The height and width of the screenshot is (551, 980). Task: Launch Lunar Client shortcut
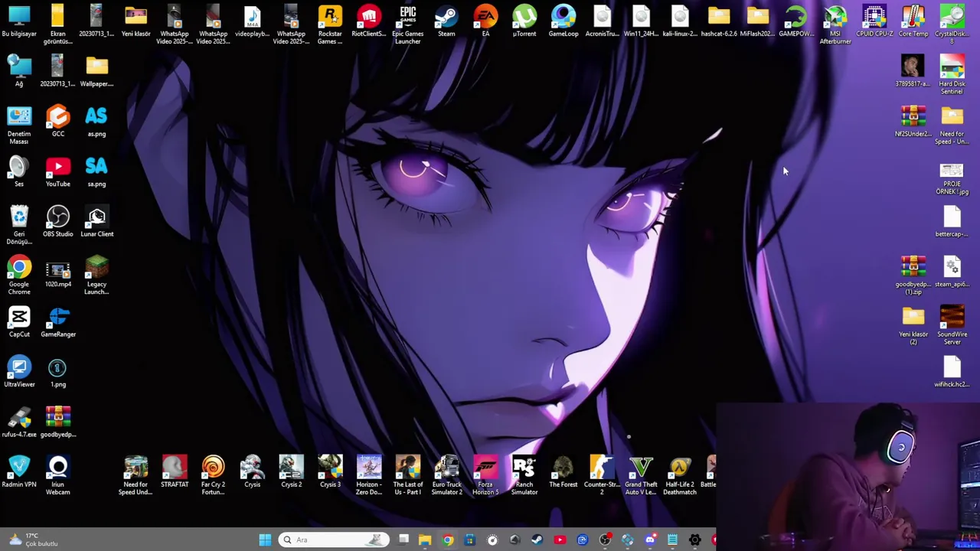tap(96, 222)
